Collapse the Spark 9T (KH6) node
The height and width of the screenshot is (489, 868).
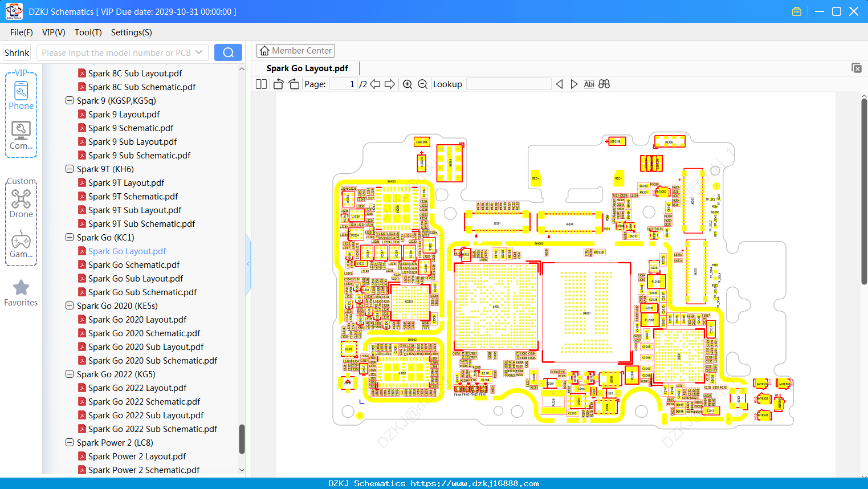[70, 169]
